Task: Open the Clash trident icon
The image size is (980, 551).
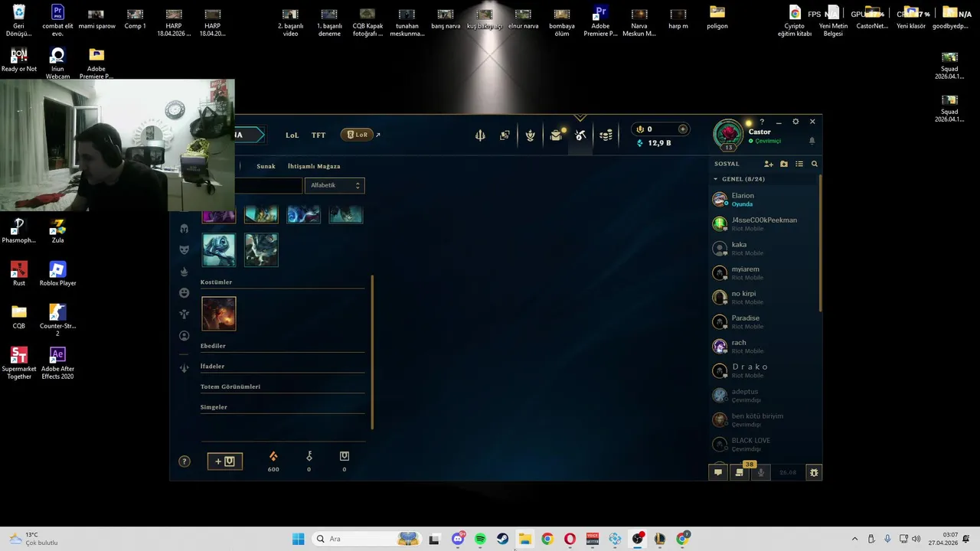Action: point(480,135)
